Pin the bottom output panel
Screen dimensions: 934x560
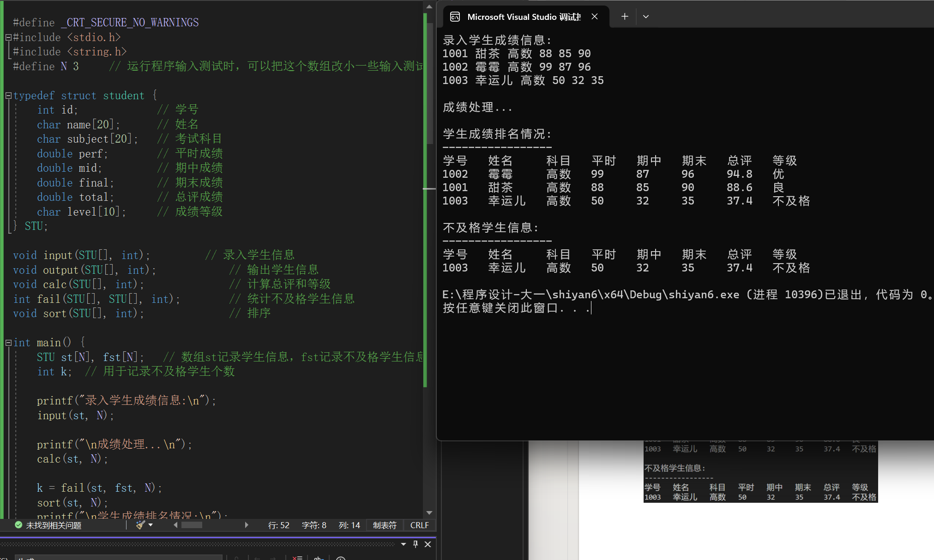(x=416, y=544)
